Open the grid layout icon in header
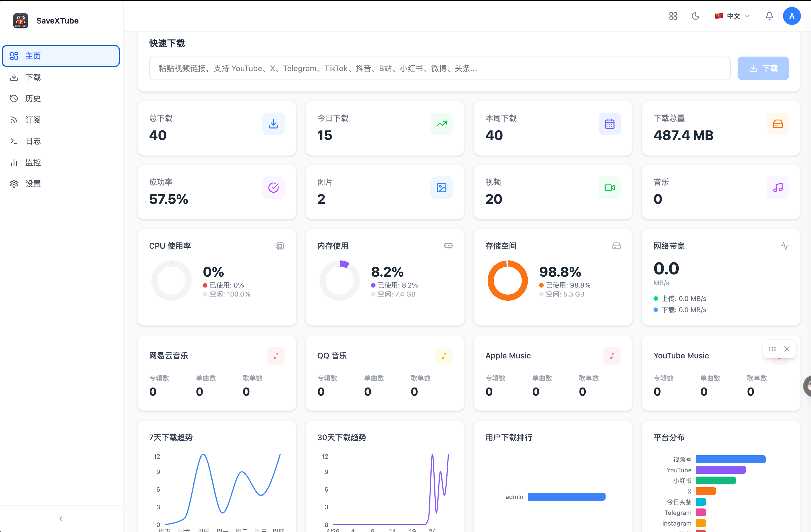This screenshot has width=811, height=532. point(673,16)
